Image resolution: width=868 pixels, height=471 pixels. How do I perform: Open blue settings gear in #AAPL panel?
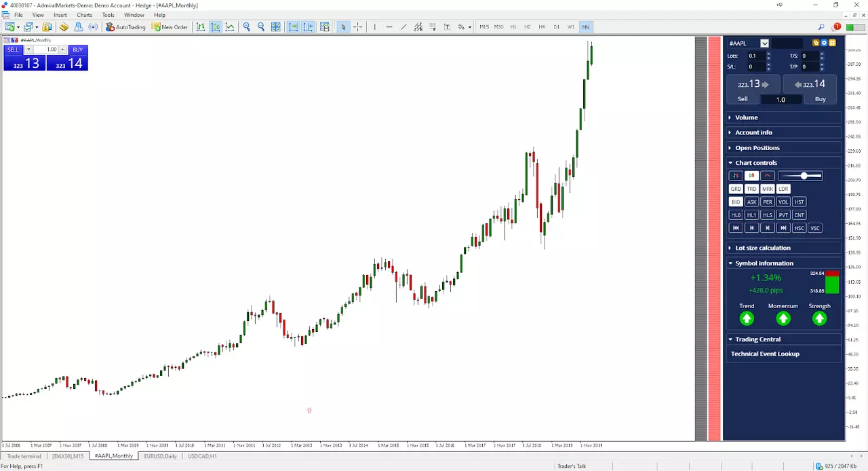tap(824, 43)
